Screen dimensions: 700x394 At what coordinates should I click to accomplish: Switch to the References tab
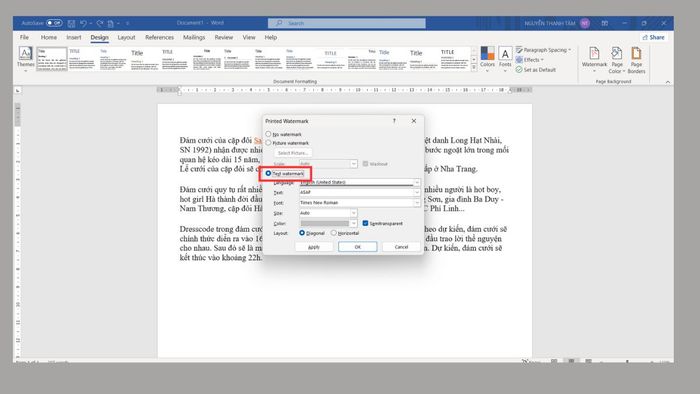pyautogui.click(x=159, y=37)
